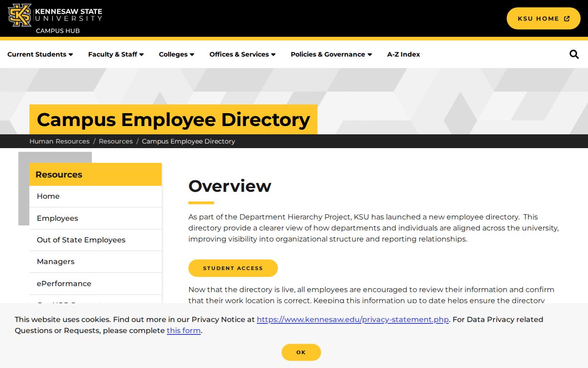Open ePerformance sidebar item
Viewport: 588px width, 368px height.
click(96, 283)
